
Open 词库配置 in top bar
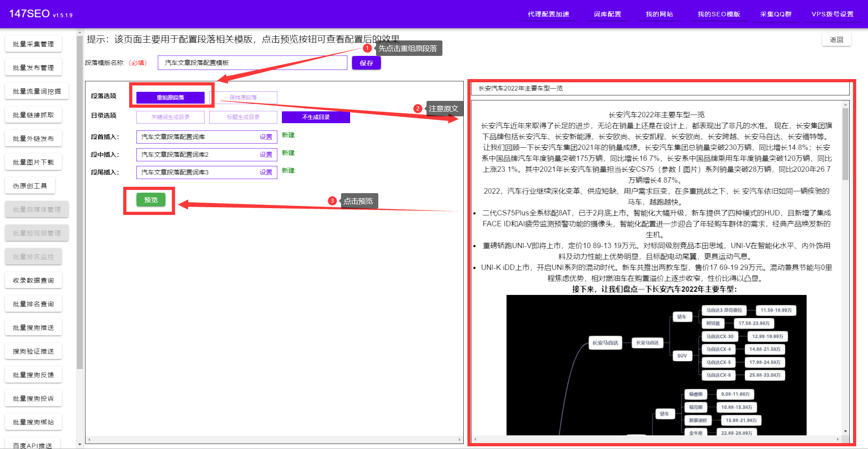click(607, 14)
